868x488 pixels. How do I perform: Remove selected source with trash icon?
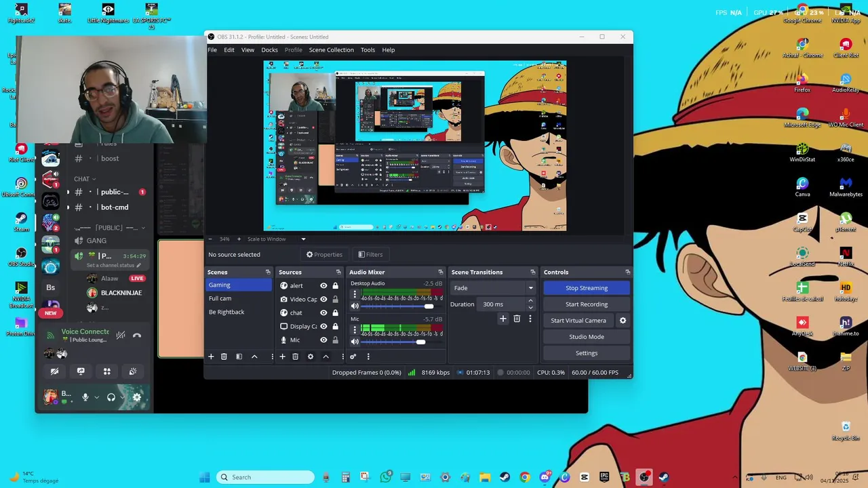click(295, 357)
